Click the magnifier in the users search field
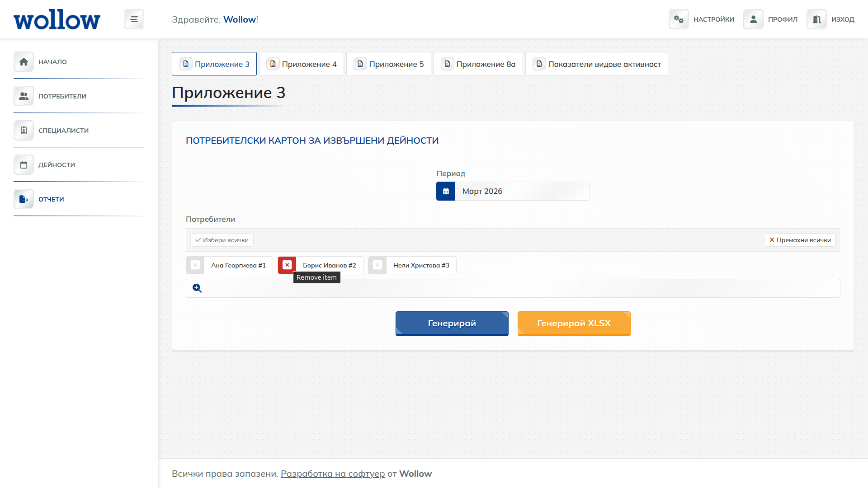 click(x=197, y=288)
